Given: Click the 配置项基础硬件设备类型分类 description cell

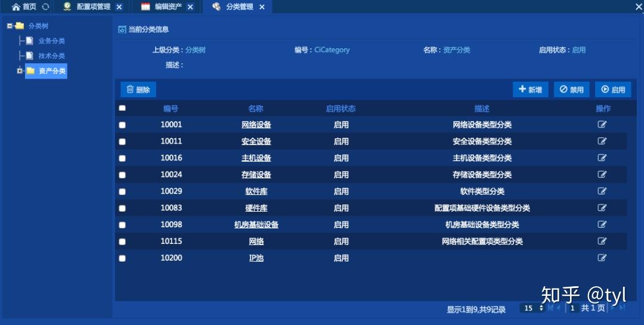Looking at the screenshot, I should (482, 208).
